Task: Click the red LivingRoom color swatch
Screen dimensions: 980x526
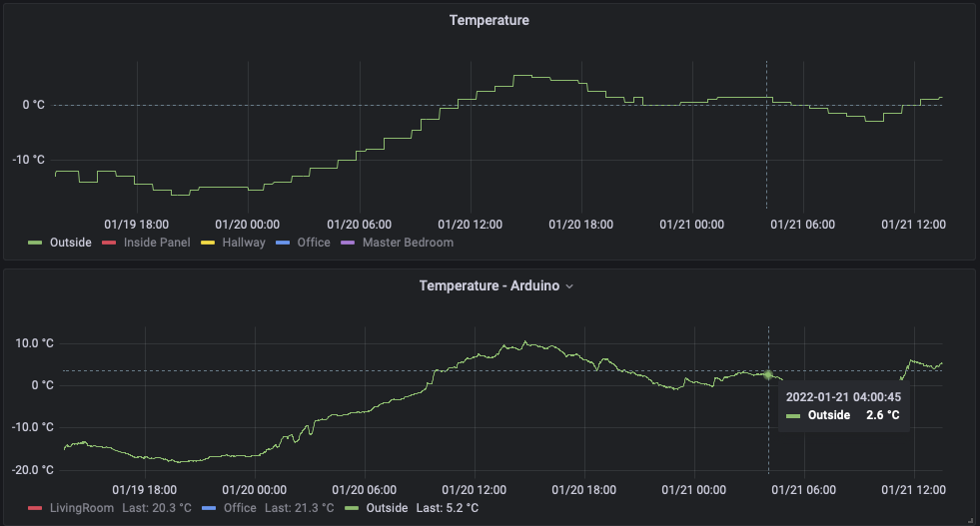Action: [35, 508]
